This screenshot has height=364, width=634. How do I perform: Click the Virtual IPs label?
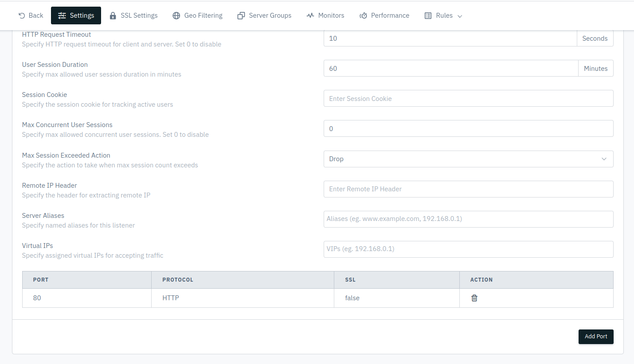click(x=38, y=246)
